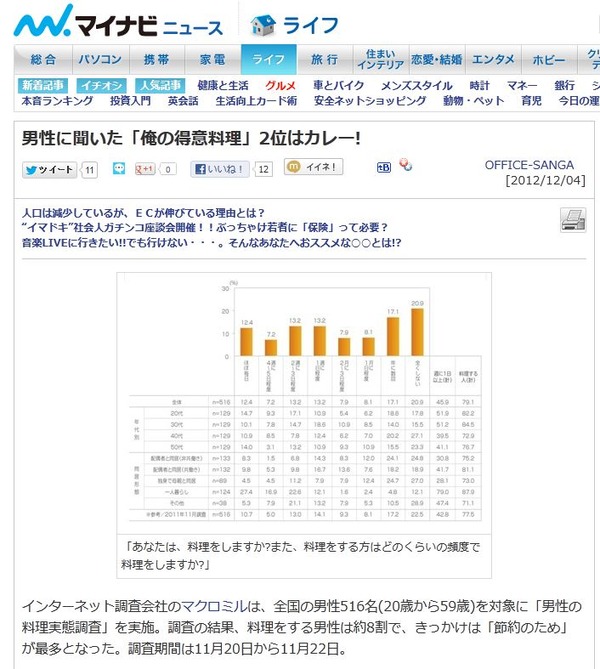Image resolution: width=600 pixels, height=669 pixels.
Task: Open the 車とバイク category link
Action: 338,85
